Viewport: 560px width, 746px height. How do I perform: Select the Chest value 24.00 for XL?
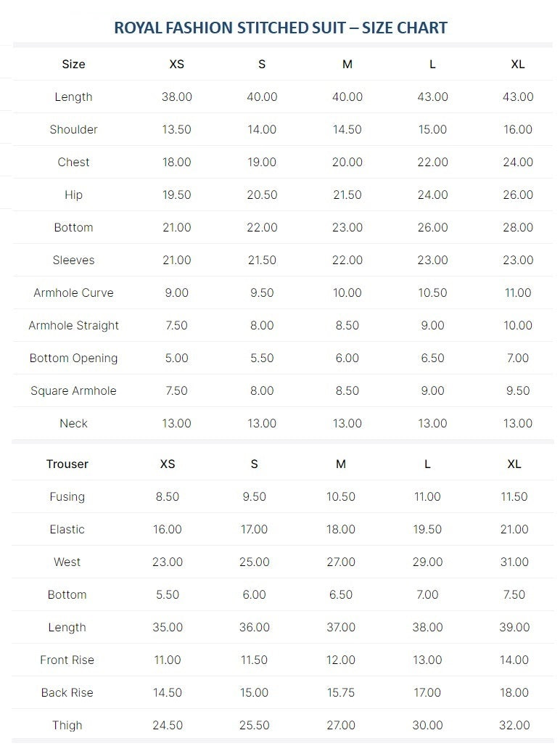point(518,163)
